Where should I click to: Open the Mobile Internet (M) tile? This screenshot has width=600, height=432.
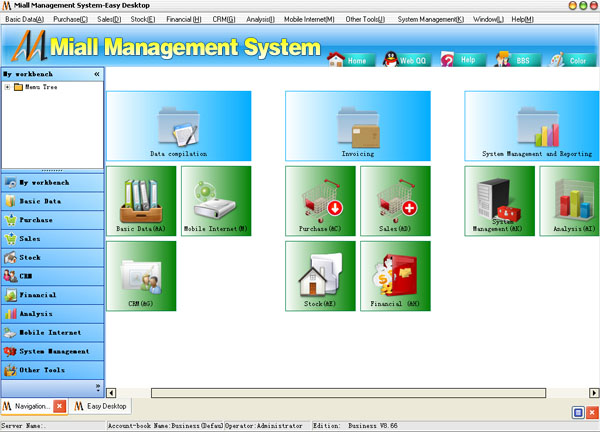[x=216, y=201]
